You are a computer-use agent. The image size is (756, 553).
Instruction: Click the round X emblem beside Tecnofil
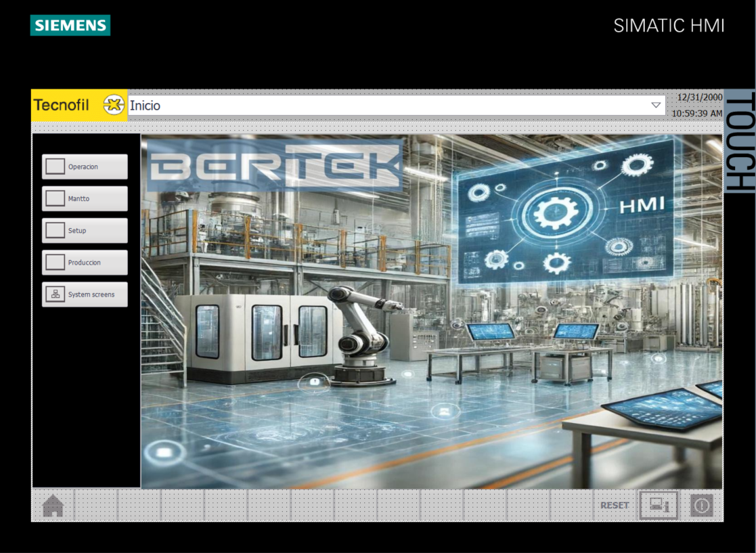click(114, 105)
